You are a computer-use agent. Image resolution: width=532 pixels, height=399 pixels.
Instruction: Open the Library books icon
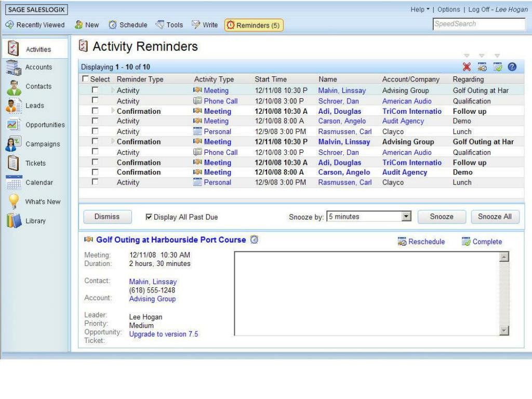(14, 220)
